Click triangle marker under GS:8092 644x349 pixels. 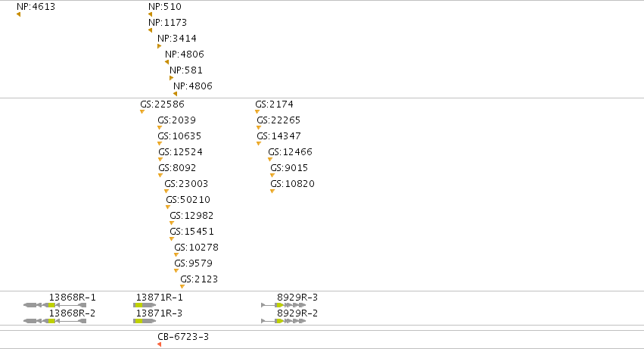pyautogui.click(x=160, y=176)
